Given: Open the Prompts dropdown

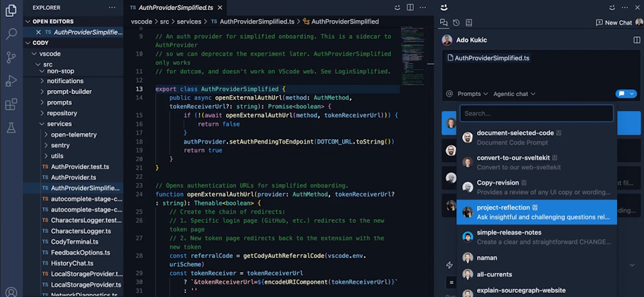Looking at the screenshot, I should tap(473, 94).
